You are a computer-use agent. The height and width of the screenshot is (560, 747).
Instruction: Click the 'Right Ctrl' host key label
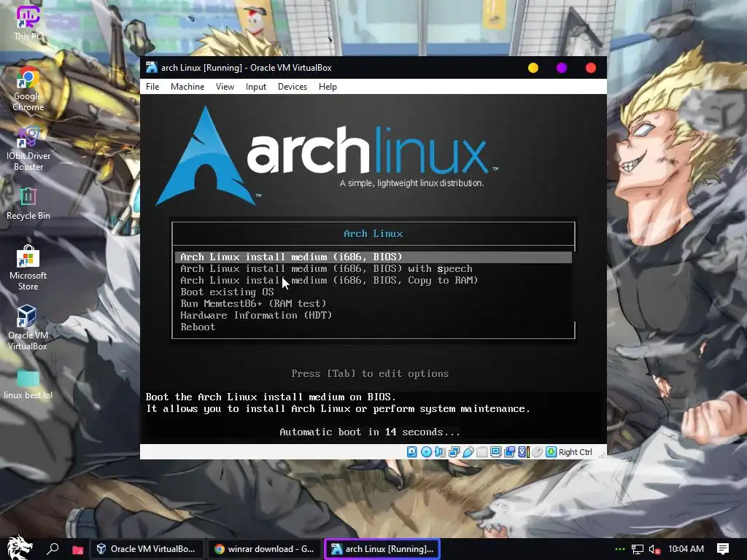575,452
